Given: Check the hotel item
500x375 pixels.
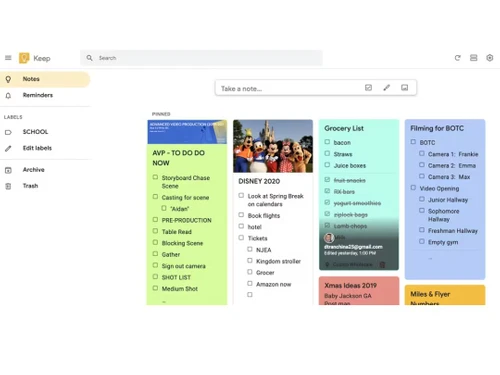Looking at the screenshot, I should pyautogui.click(x=241, y=226).
